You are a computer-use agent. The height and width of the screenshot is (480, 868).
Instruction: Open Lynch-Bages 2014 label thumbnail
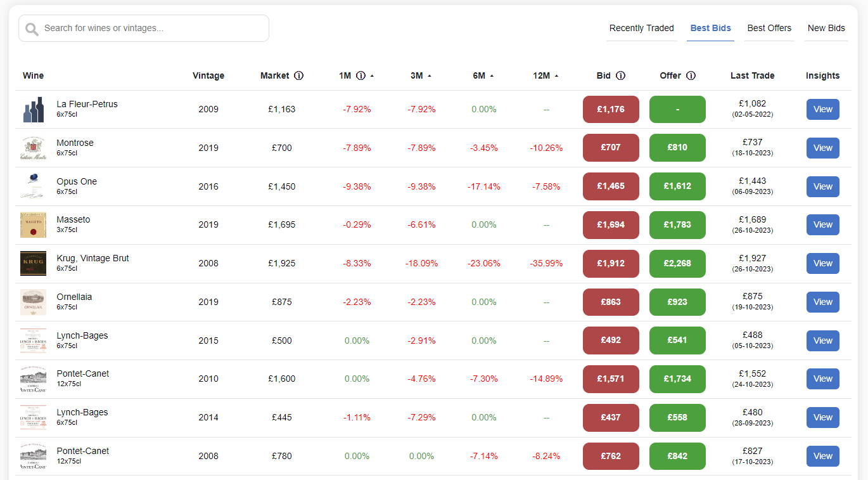[34, 417]
